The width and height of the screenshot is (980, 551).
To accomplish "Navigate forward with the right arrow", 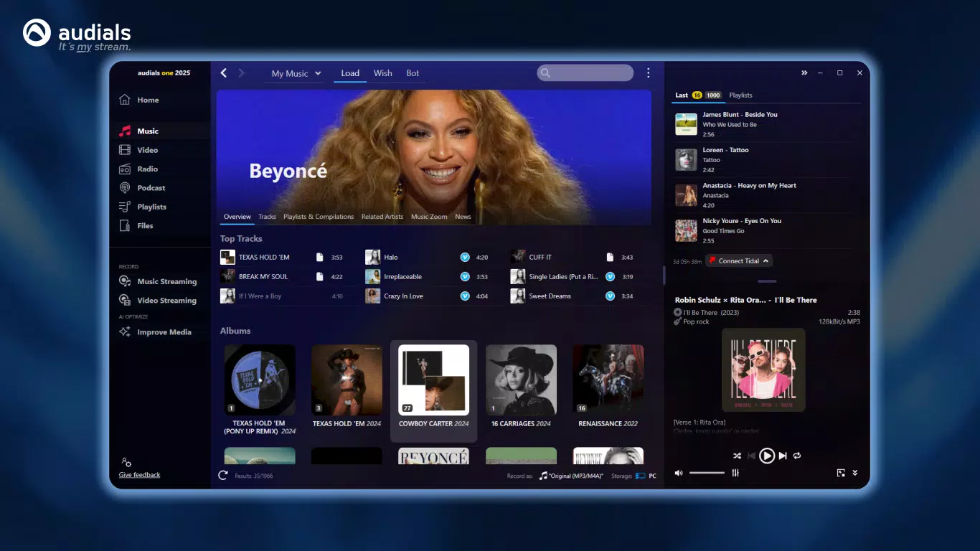I will 241,73.
